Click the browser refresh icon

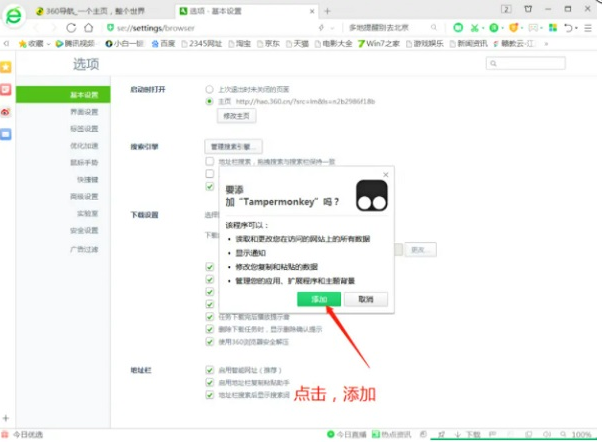click(71, 28)
